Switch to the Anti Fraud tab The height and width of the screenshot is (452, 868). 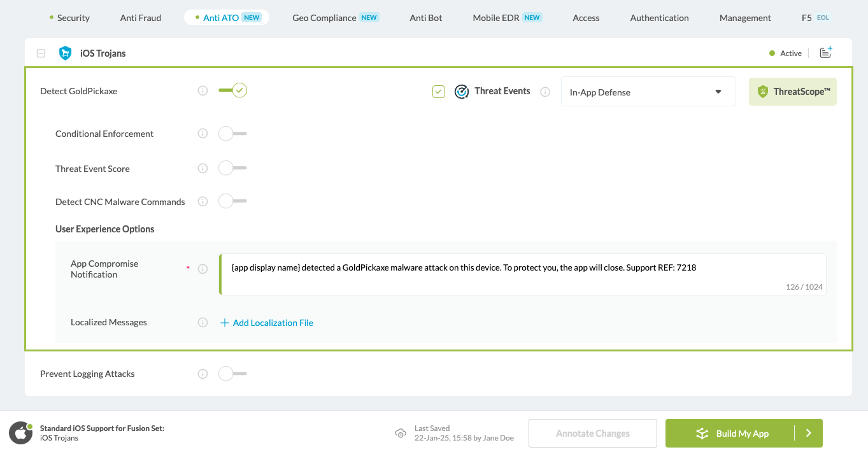[x=141, y=18]
